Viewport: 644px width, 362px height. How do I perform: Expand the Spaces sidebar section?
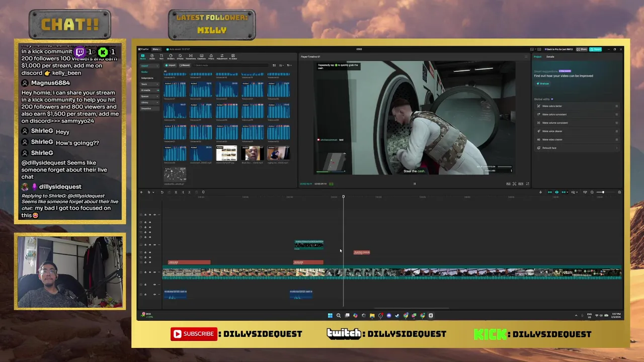(149, 96)
